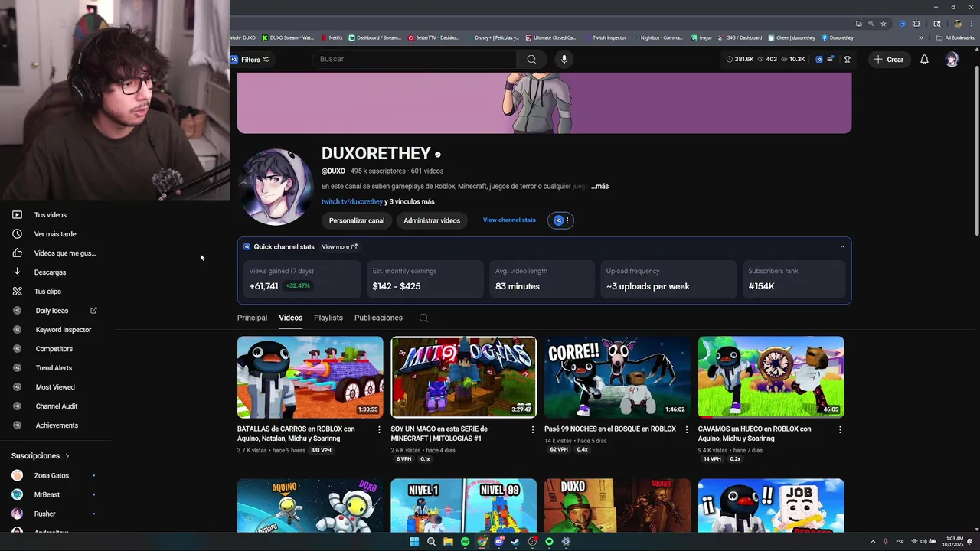Image resolution: width=980 pixels, height=551 pixels.
Task: Open the account avatar menu
Action: point(952,59)
